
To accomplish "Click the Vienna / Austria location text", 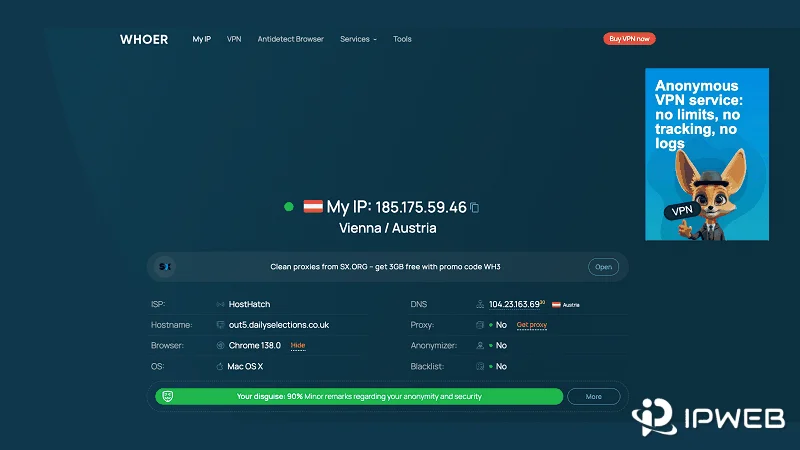I will (x=388, y=228).
